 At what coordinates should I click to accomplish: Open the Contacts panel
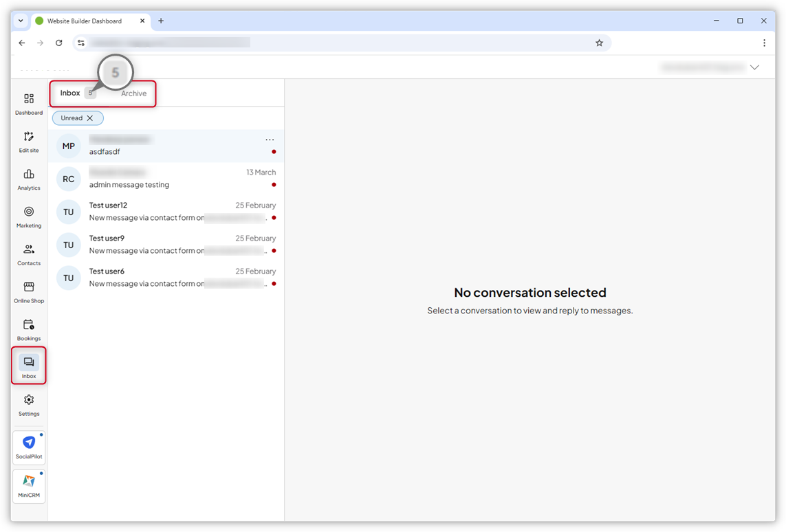pos(28,255)
